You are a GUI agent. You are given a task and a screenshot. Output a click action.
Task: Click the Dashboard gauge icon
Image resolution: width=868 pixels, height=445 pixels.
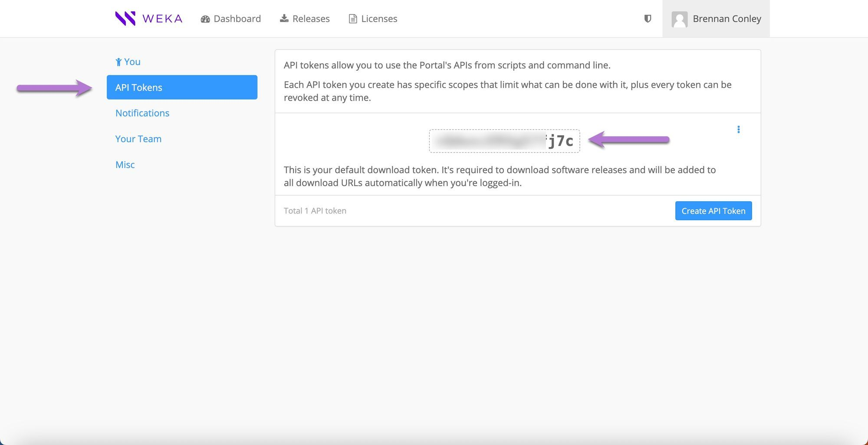(205, 19)
